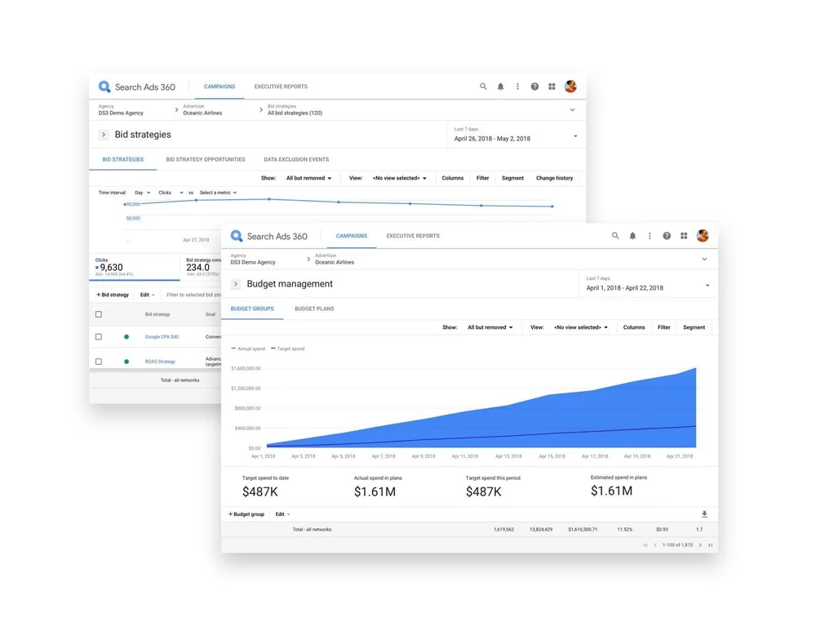This screenshot has height=644, width=816.
Task: Click the + Budget group button
Action: coord(246,513)
